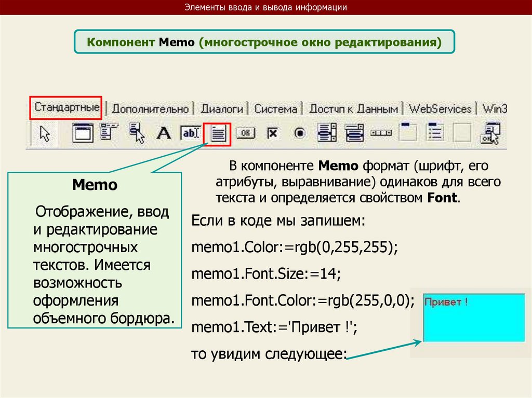
Task: Select the arrow pointer tool in palette
Action: 46,133
